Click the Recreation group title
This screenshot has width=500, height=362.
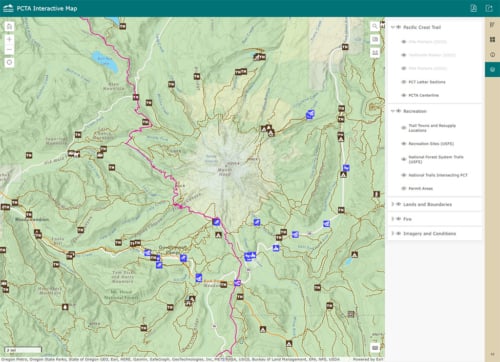tap(415, 111)
